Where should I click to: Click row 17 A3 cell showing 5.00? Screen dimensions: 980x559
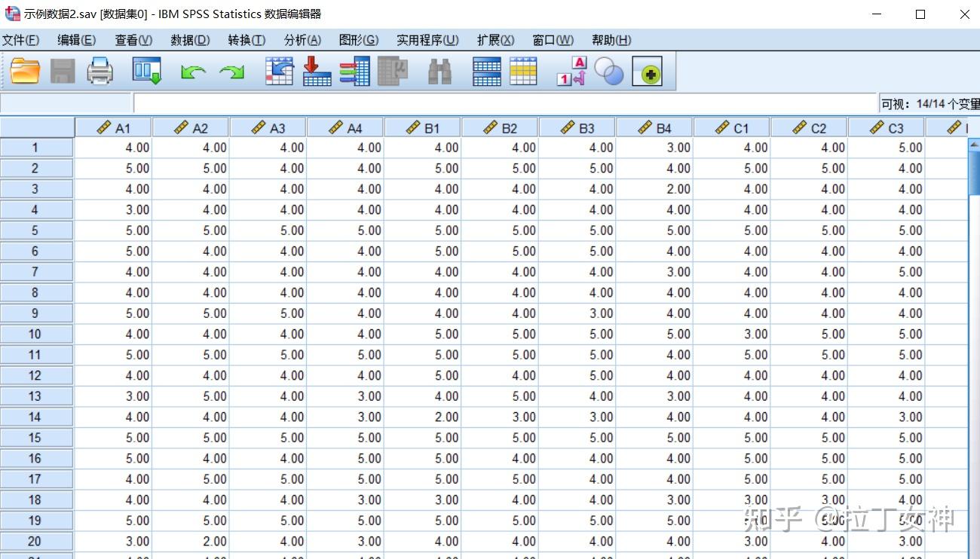click(268, 479)
